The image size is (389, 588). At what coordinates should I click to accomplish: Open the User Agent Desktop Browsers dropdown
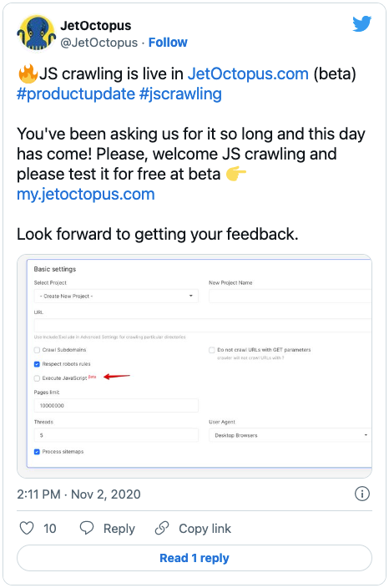[x=290, y=435]
